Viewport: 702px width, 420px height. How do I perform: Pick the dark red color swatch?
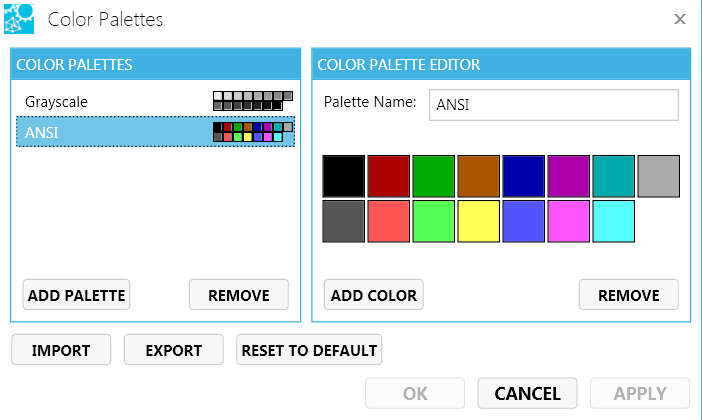388,176
